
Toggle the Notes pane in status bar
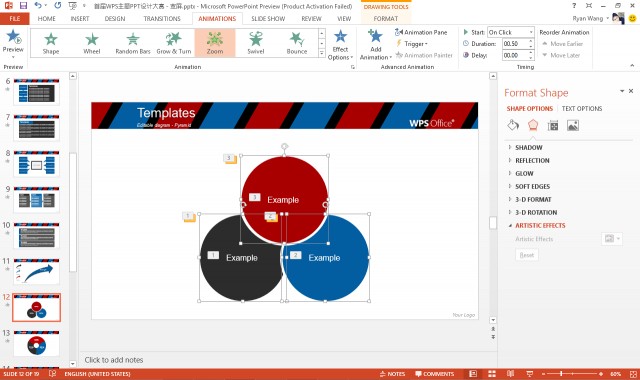[392, 374]
